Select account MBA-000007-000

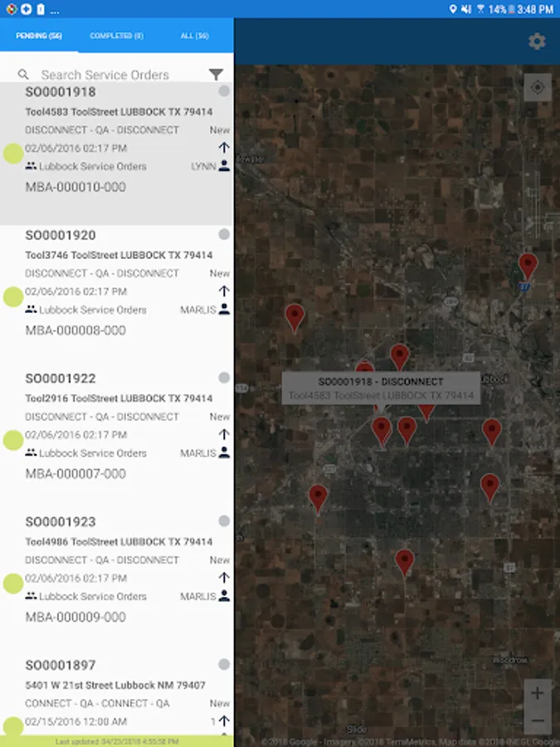pos(75,474)
